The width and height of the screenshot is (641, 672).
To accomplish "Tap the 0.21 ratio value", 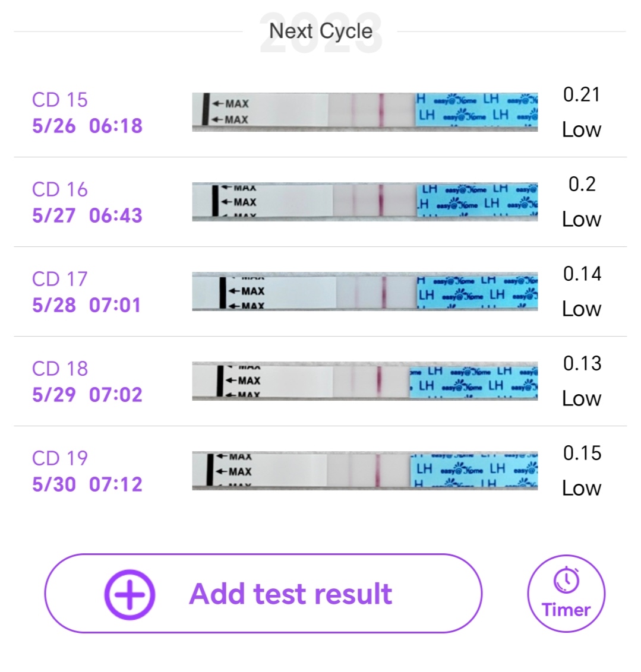I will [582, 94].
